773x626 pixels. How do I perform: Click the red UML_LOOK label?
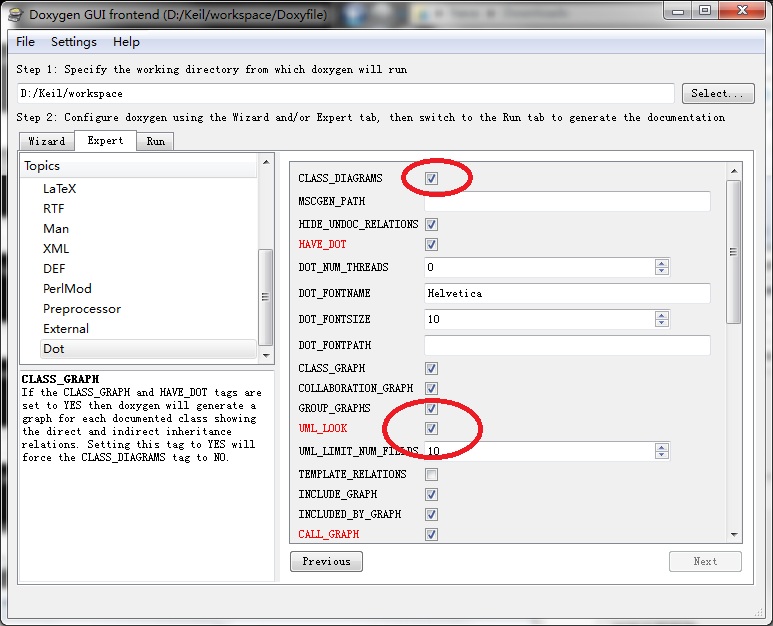tap(323, 428)
